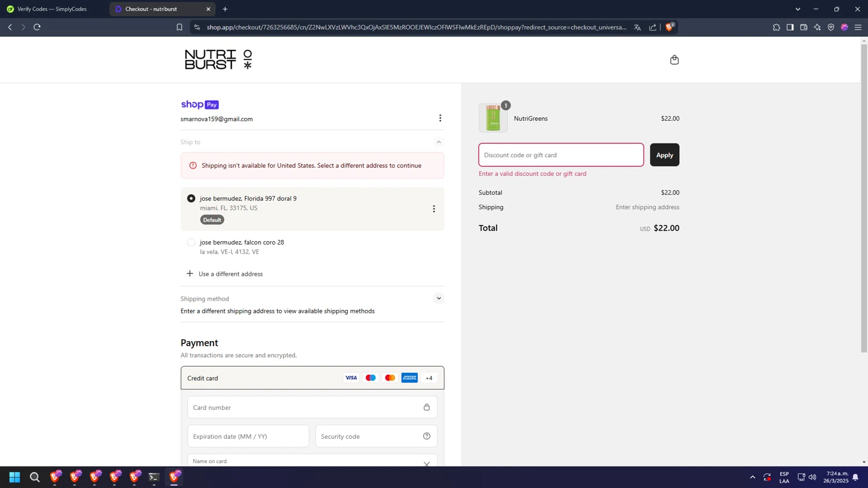Apply the discount code
This screenshot has width=868, height=488.
[x=664, y=155]
